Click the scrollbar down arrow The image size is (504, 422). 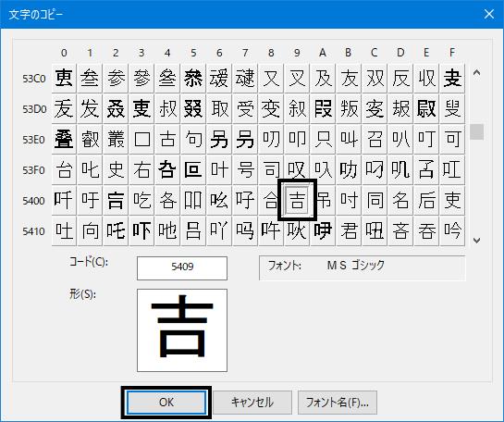coord(476,241)
